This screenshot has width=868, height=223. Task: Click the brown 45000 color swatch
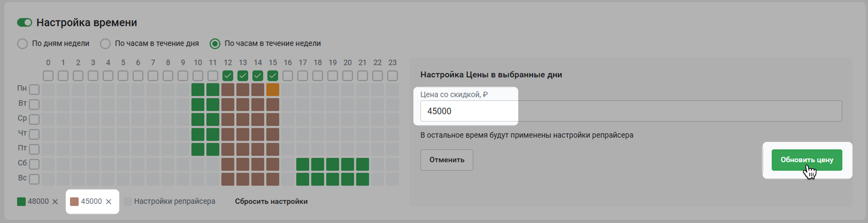(74, 201)
